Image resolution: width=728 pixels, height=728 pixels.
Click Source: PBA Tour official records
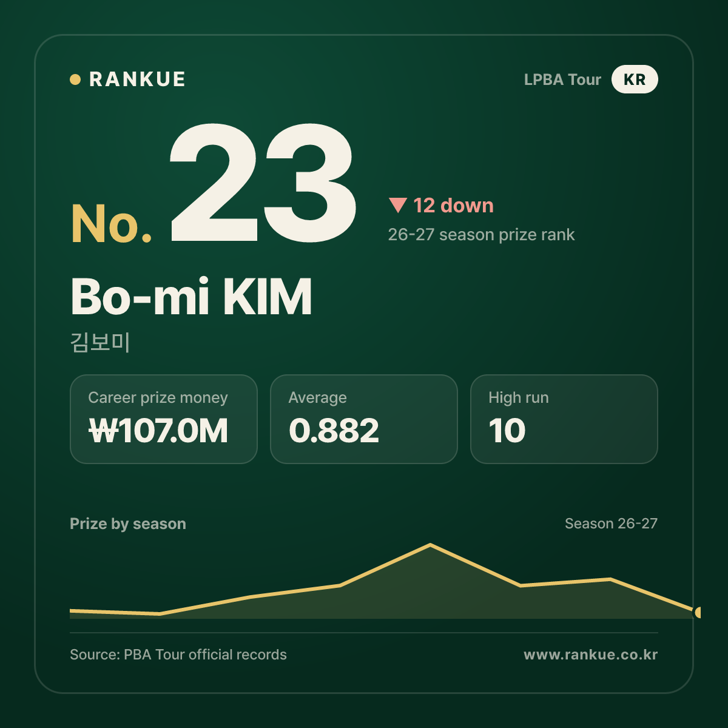click(178, 655)
